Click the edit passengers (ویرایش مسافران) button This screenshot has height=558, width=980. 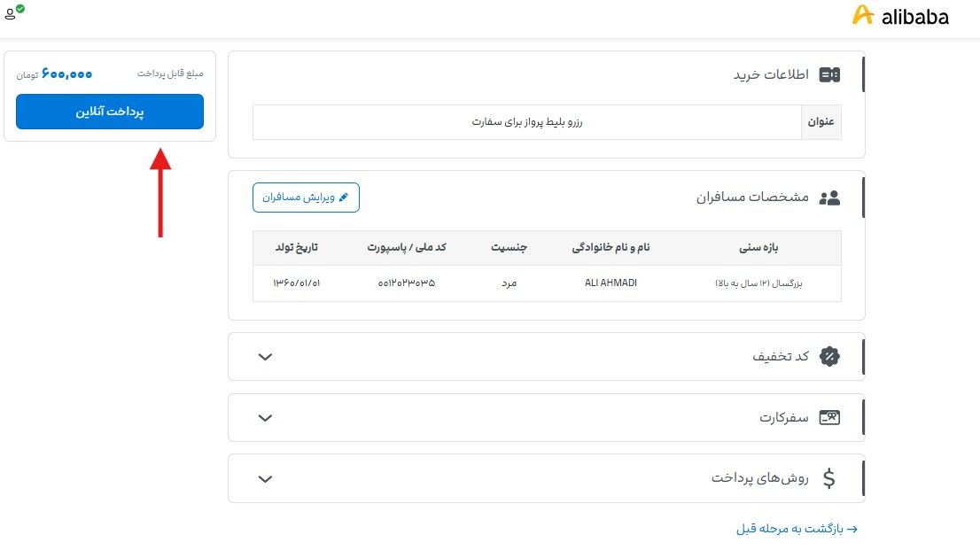[306, 198]
